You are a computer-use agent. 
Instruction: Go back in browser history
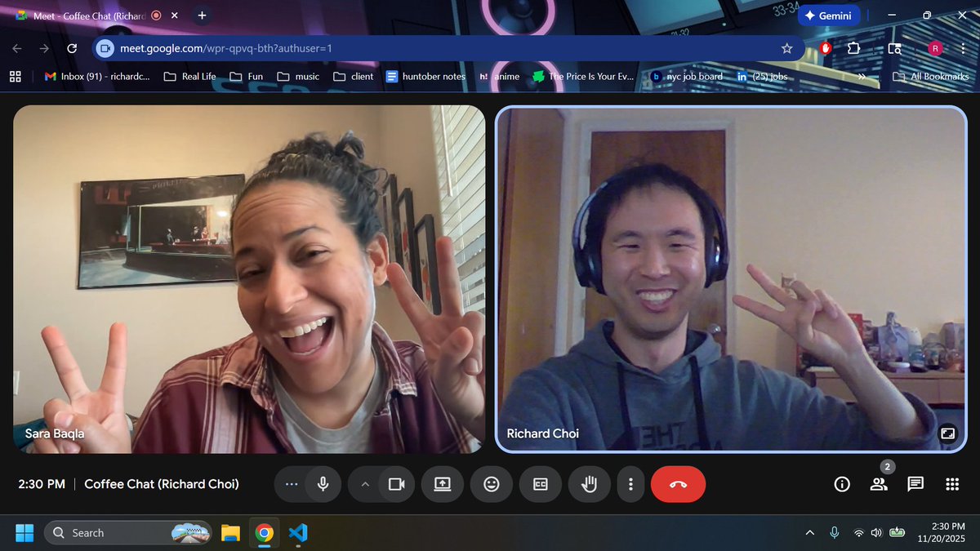click(17, 48)
